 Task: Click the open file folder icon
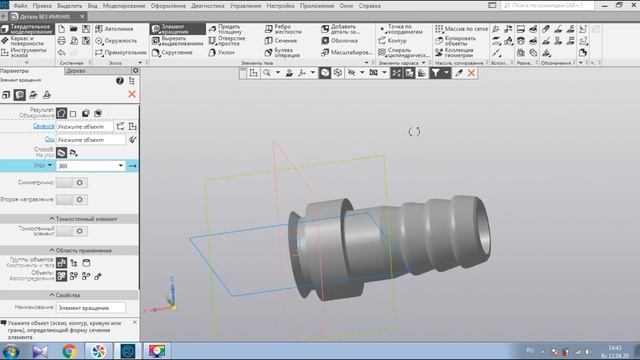pyautogui.click(x=73, y=29)
